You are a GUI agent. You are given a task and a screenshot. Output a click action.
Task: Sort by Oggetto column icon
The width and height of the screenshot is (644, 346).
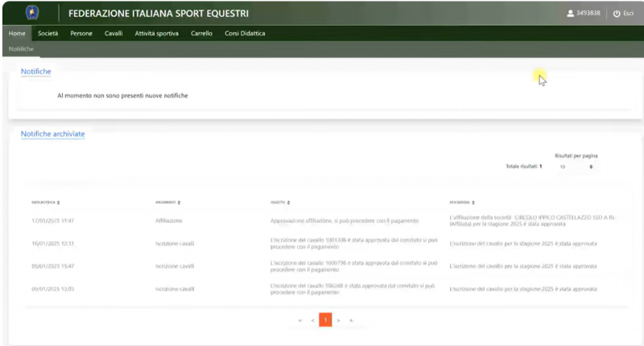288,202
